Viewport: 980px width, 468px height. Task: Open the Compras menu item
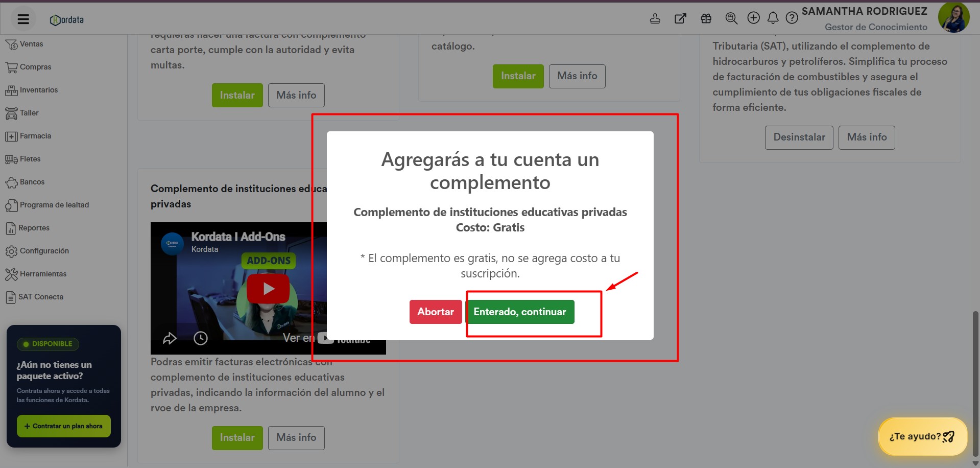35,67
